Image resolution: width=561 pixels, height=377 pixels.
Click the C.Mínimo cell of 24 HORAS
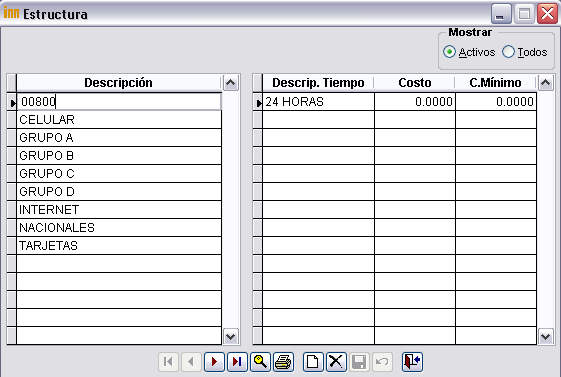tap(496, 102)
